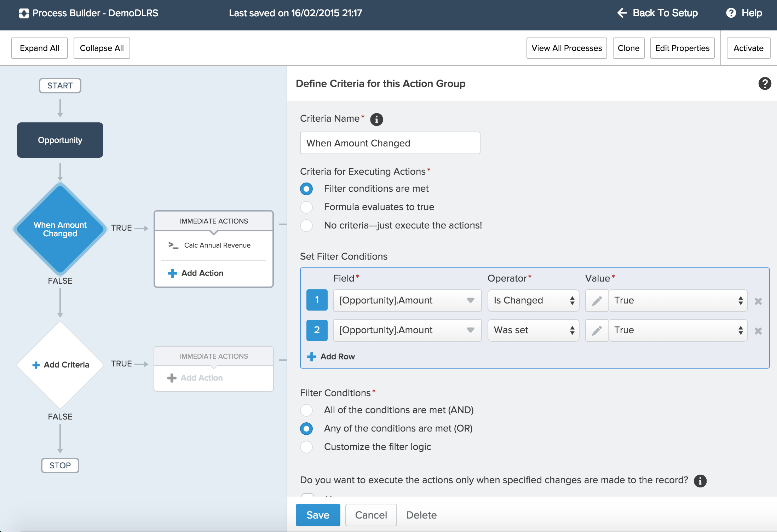777x532 pixels.
Task: Delete filter row 2 with X icon
Action: tap(758, 331)
